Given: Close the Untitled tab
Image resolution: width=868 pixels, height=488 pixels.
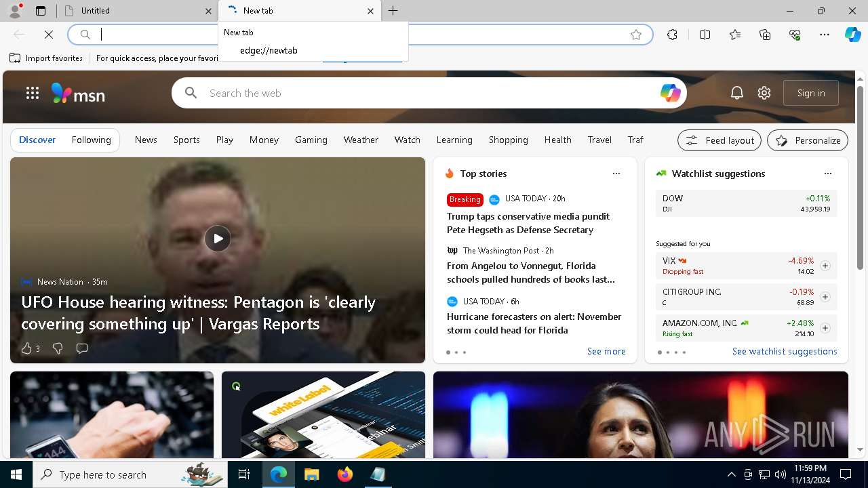Looking at the screenshot, I should pyautogui.click(x=208, y=11).
